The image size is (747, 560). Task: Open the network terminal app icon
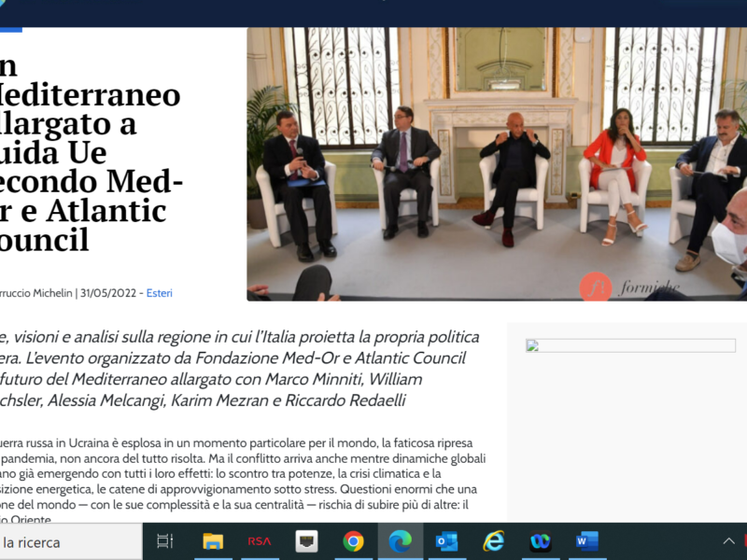click(x=306, y=541)
